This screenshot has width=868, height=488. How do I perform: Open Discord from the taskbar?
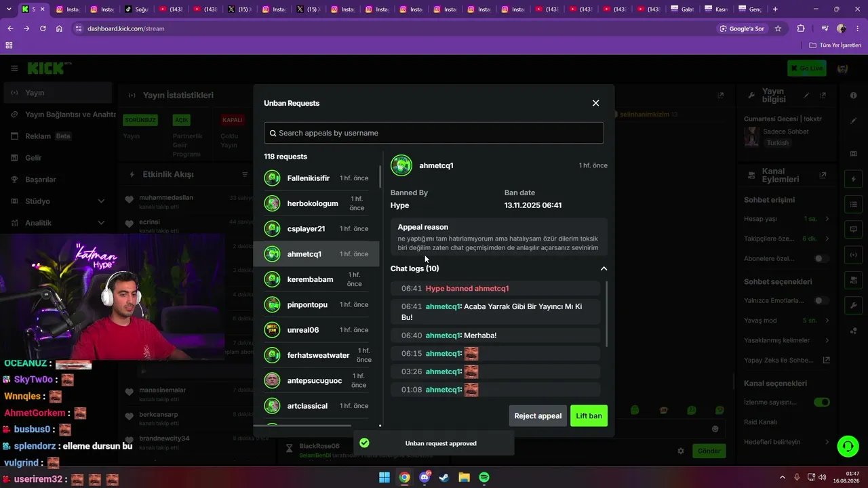pos(425,477)
